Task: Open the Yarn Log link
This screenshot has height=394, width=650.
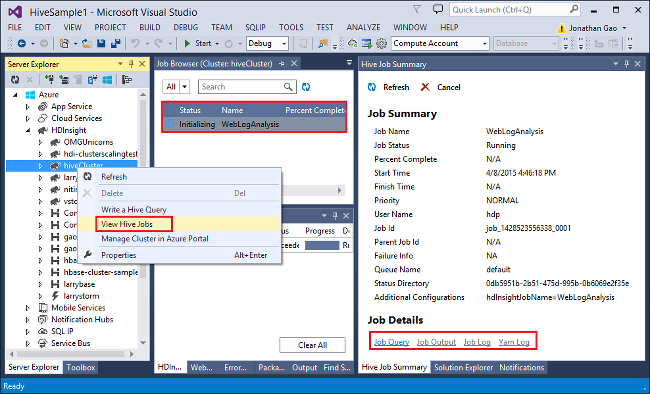Action: pos(514,342)
